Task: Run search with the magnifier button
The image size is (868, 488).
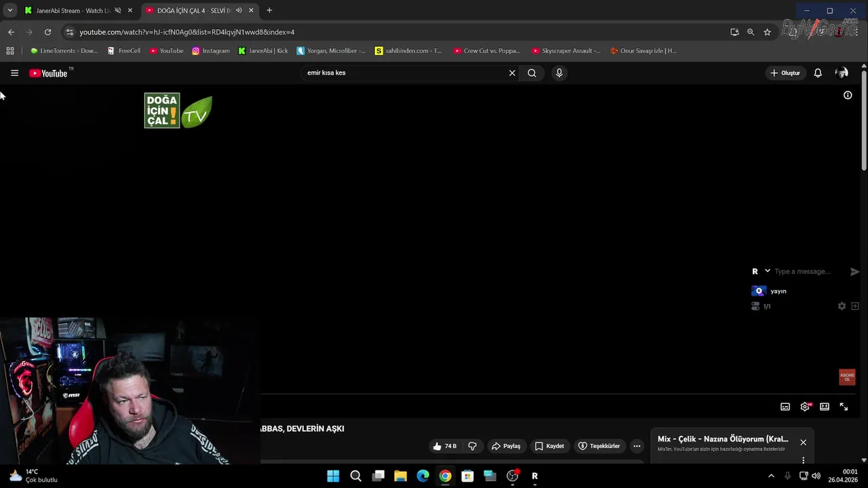Action: coord(532,73)
